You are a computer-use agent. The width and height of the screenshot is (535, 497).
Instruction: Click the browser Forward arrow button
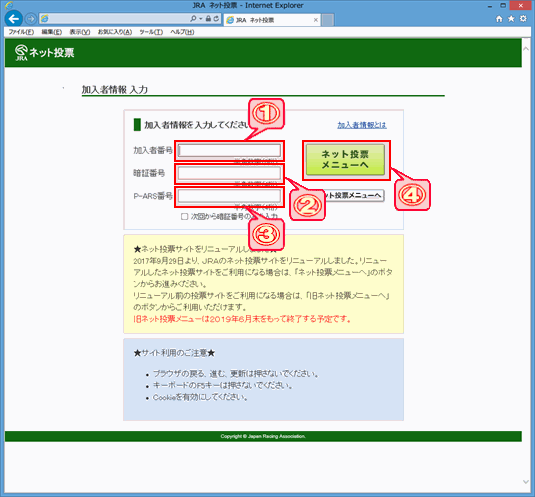[31, 19]
